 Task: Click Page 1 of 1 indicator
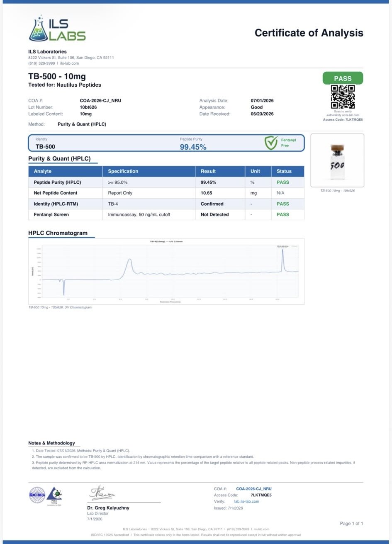click(x=351, y=524)
